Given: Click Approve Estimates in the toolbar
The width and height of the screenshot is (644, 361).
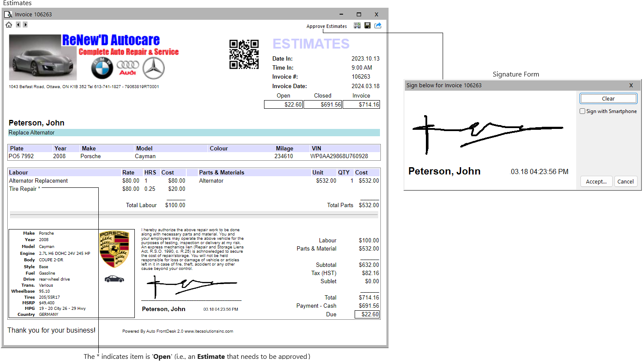Looking at the screenshot, I should [x=326, y=26].
